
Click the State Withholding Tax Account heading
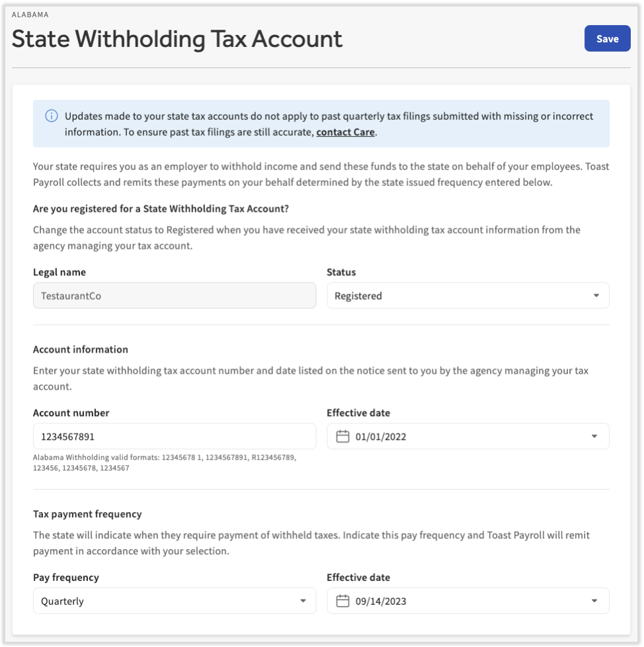coord(177,40)
